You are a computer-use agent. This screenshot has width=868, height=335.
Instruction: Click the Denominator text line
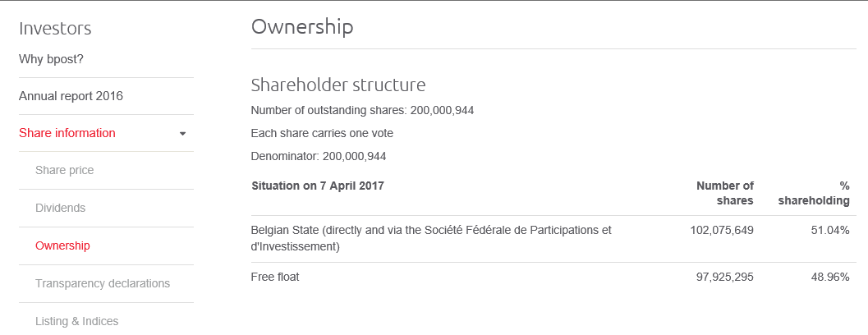point(318,156)
